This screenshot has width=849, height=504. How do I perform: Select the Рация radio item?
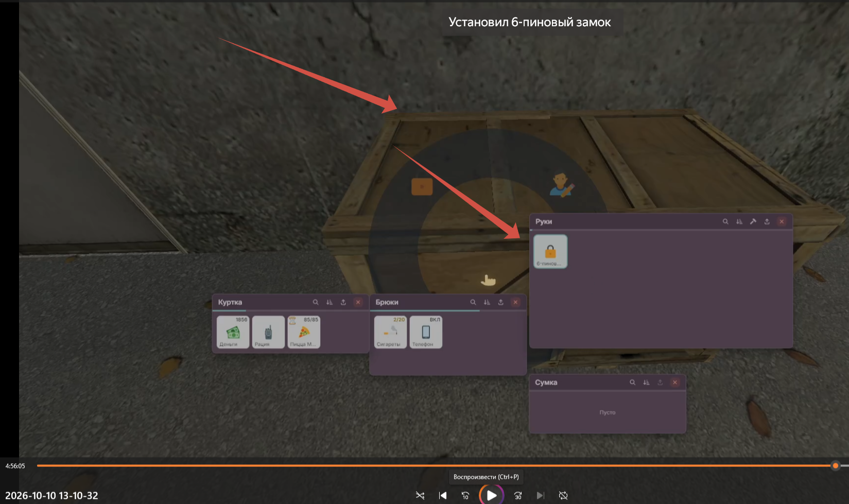268,332
